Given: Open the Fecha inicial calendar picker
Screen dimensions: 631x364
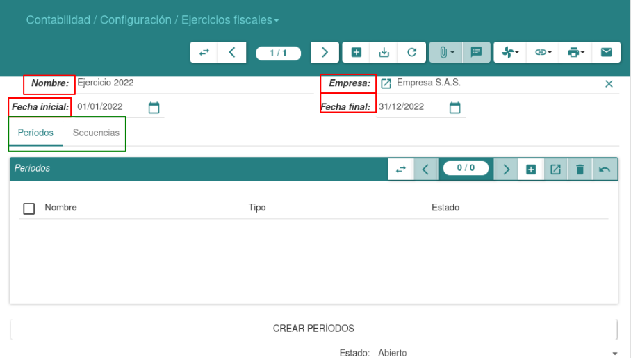Looking at the screenshot, I should coord(154,108).
